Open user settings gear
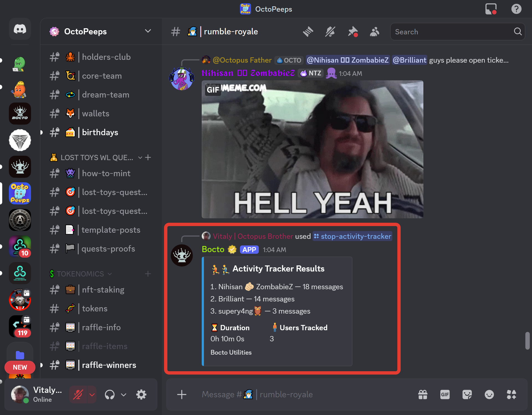This screenshot has width=532, height=415. coord(141,394)
